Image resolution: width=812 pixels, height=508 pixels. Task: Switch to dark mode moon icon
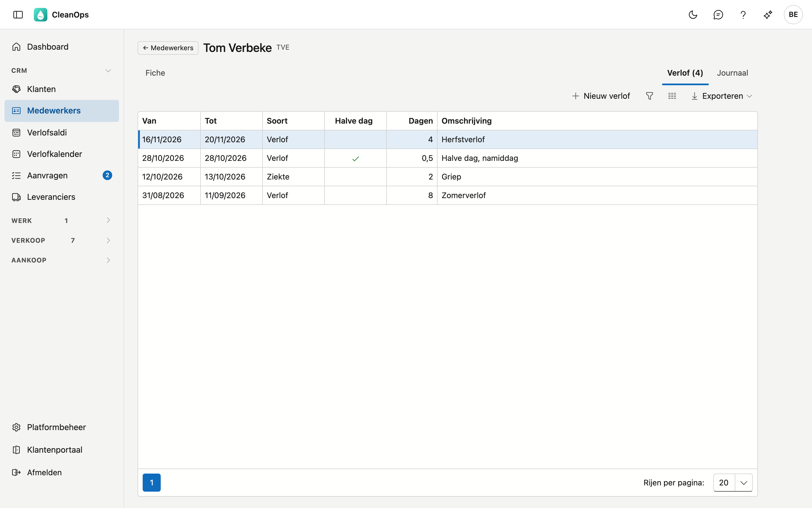click(693, 14)
